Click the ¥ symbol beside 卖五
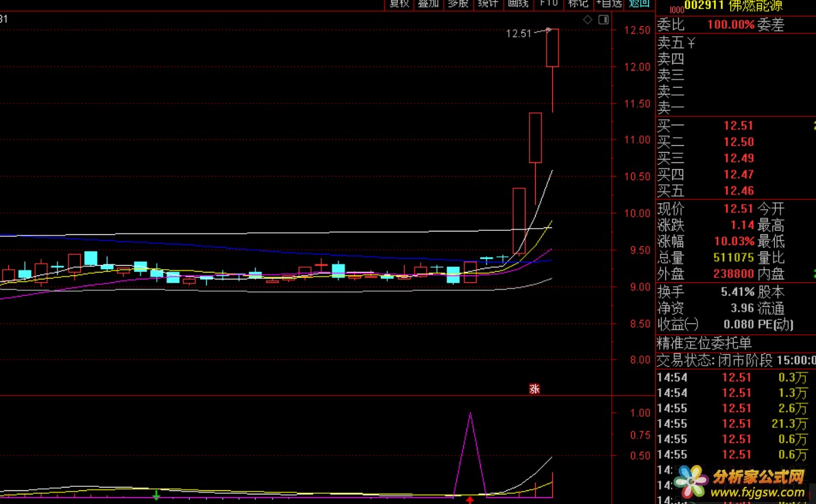The height and width of the screenshot is (504, 816). (691, 42)
